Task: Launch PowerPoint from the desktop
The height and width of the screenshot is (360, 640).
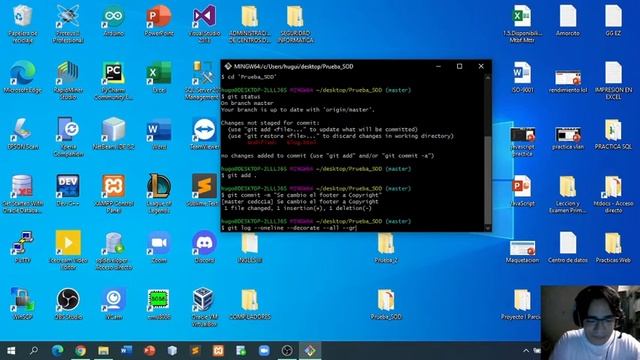Action: click(x=159, y=21)
